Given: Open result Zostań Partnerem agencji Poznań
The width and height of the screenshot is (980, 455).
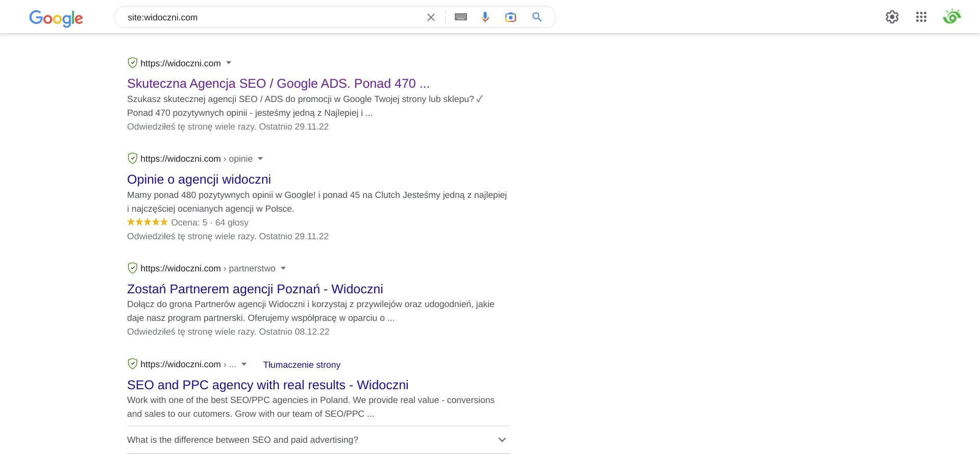Looking at the screenshot, I should pyautogui.click(x=255, y=289).
